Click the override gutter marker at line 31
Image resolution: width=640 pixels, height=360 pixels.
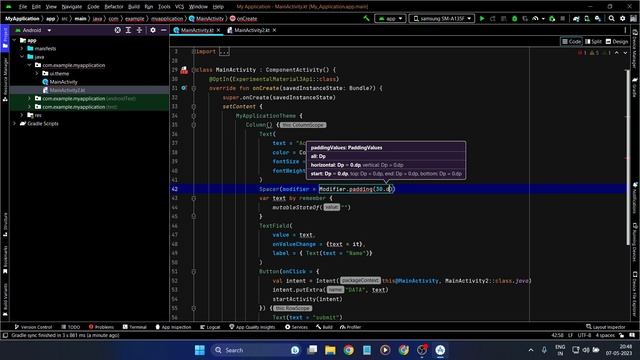tap(184, 88)
